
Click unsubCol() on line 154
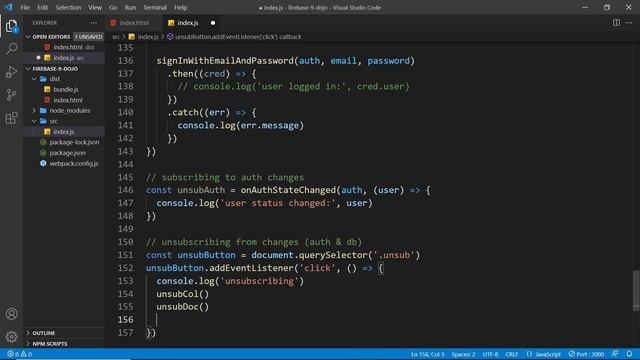pyautogui.click(x=182, y=294)
